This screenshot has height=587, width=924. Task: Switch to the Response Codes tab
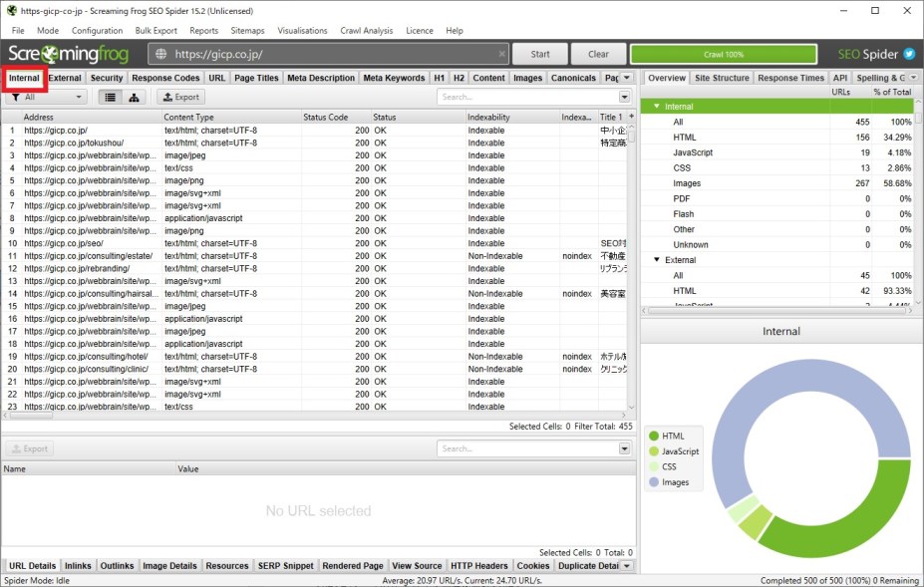point(165,78)
